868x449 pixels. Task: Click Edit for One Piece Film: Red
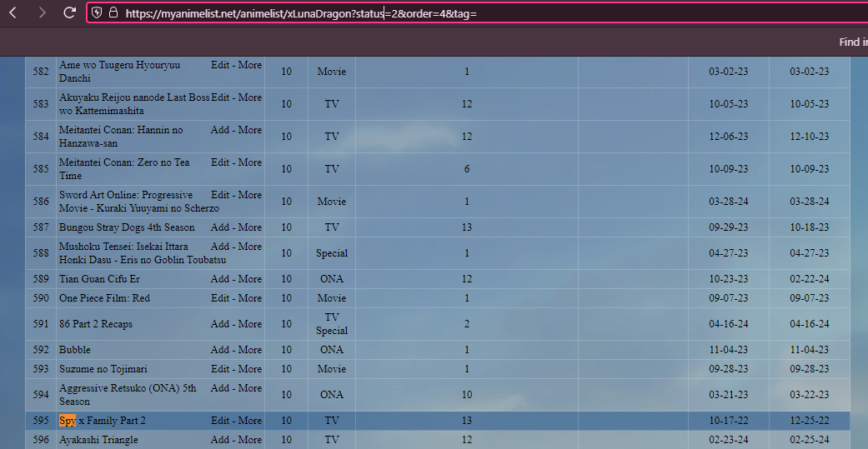[220, 298]
